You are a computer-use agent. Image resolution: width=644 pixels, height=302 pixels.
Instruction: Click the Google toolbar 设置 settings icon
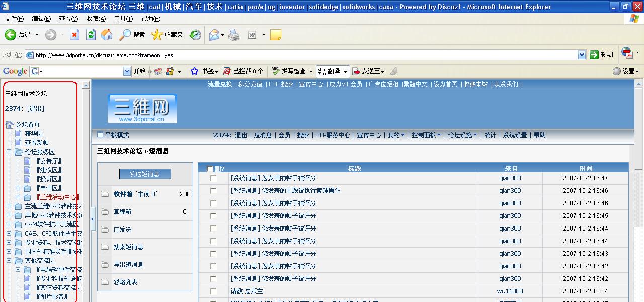coord(617,71)
